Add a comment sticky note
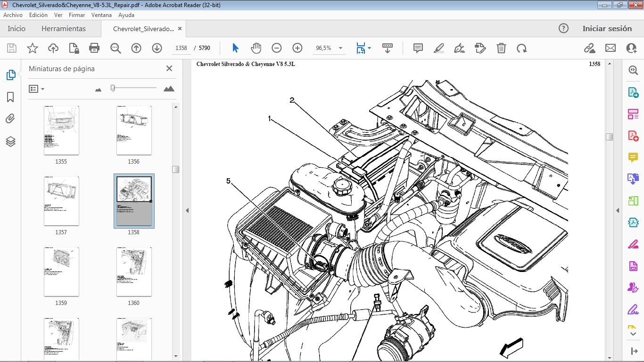The width and height of the screenshot is (644, 362). tap(418, 48)
